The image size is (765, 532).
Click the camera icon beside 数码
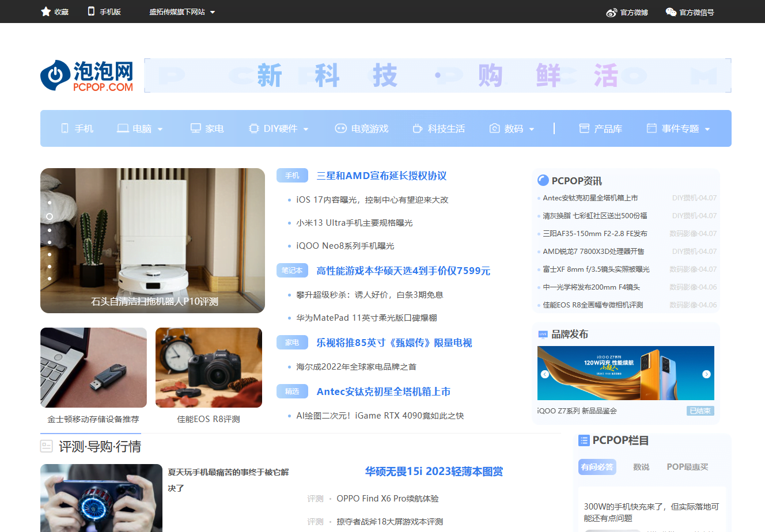click(494, 128)
